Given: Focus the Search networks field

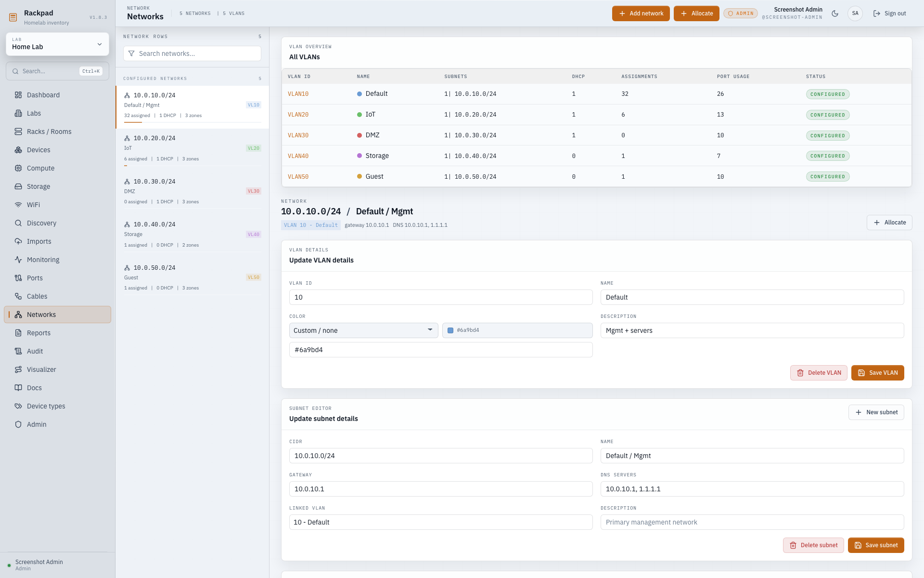Looking at the screenshot, I should click(x=192, y=53).
